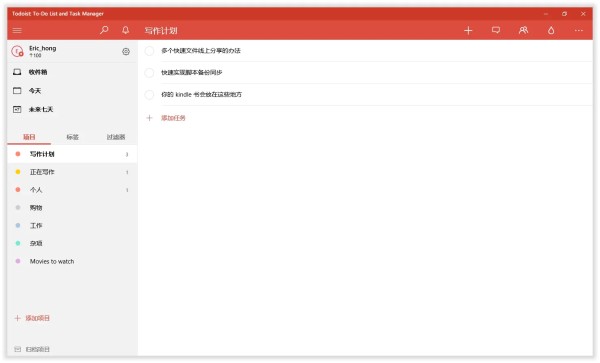Select the 写作计划 project

tap(72, 154)
